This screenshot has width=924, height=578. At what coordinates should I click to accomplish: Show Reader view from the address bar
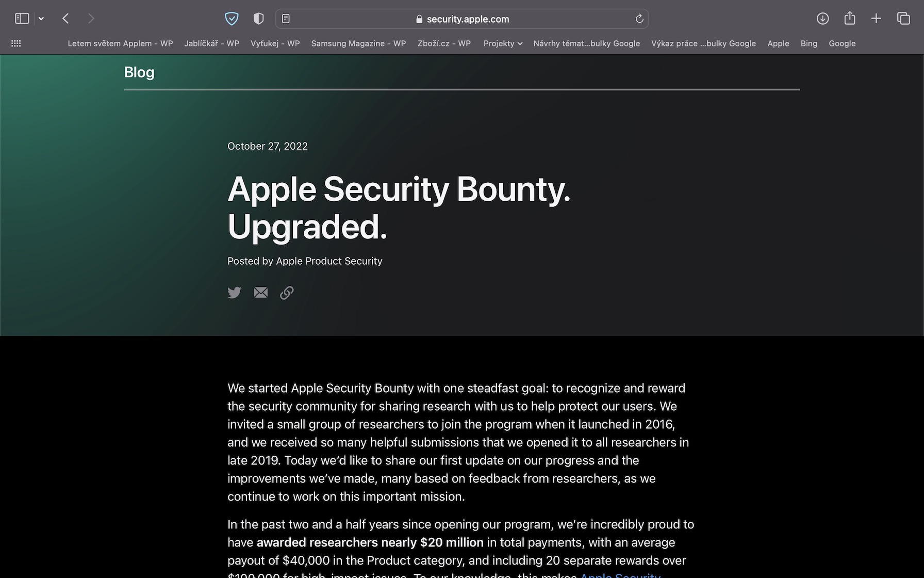(286, 19)
